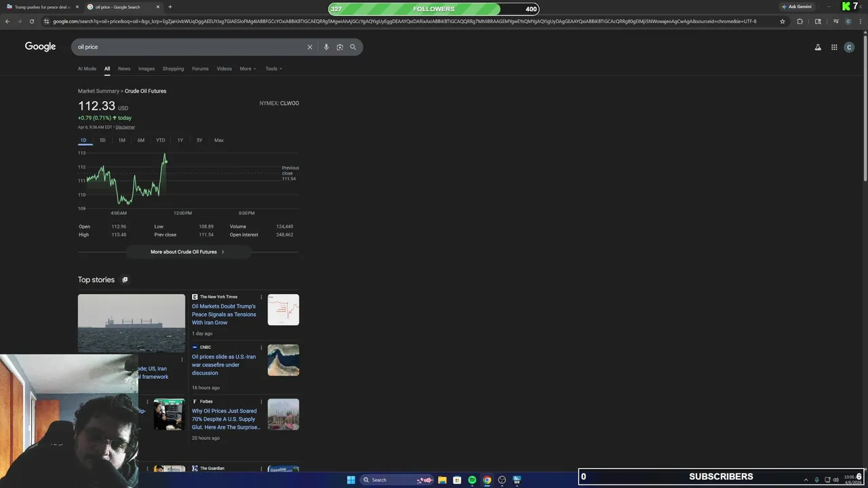Screen dimensions: 868x488
Task: Open File Explorer from taskbar
Action: coord(442,480)
